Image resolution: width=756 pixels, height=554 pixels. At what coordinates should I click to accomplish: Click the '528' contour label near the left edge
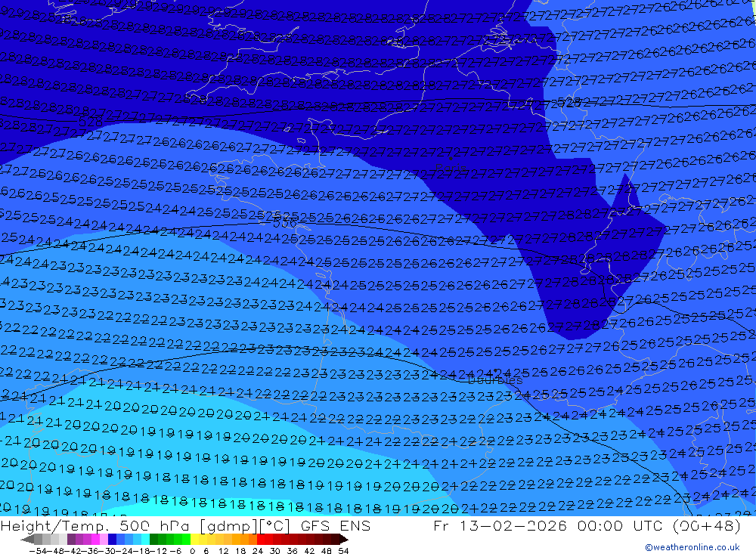(x=90, y=121)
